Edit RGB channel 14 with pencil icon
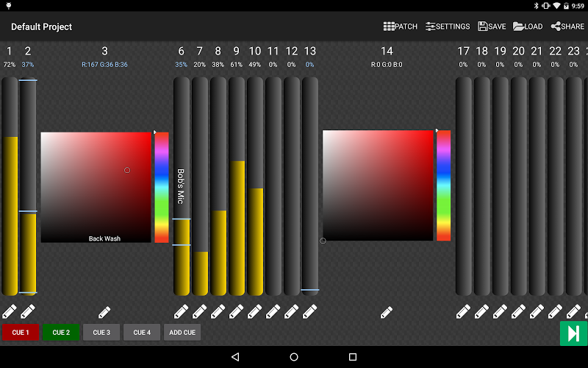 tap(387, 311)
